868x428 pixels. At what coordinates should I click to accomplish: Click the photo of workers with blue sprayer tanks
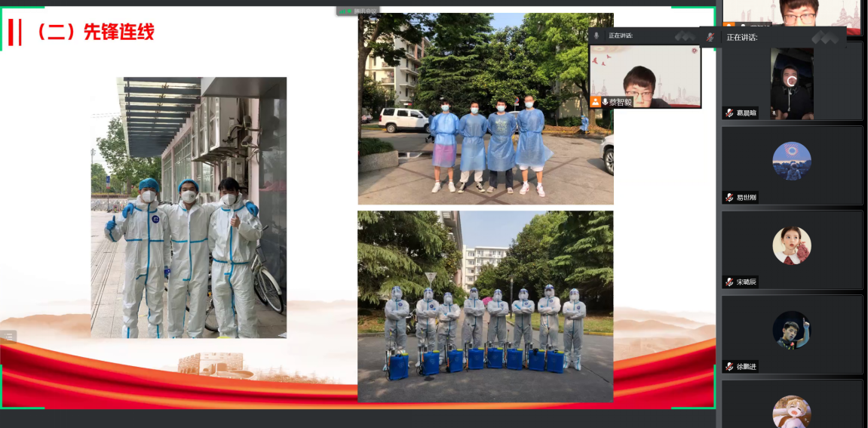pos(486,306)
